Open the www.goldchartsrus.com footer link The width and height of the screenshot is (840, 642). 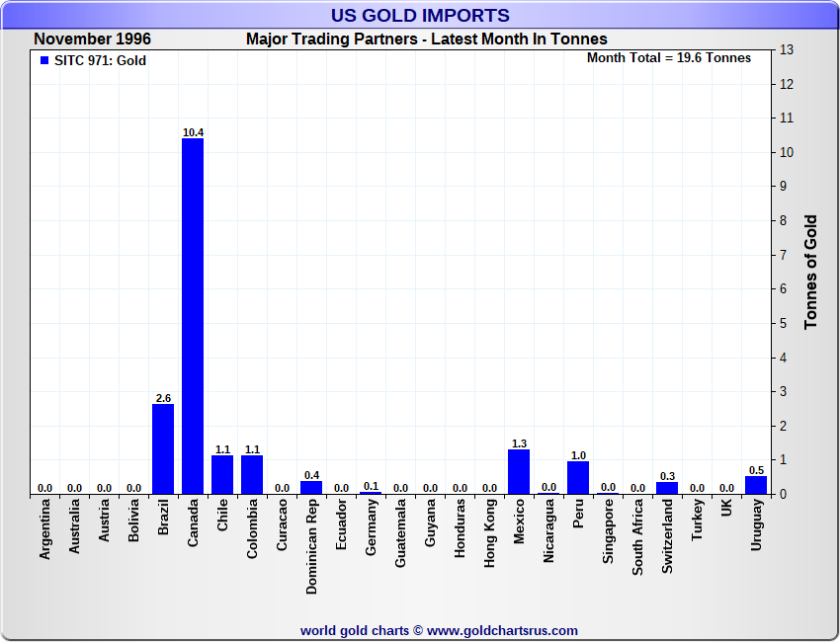tap(502, 630)
